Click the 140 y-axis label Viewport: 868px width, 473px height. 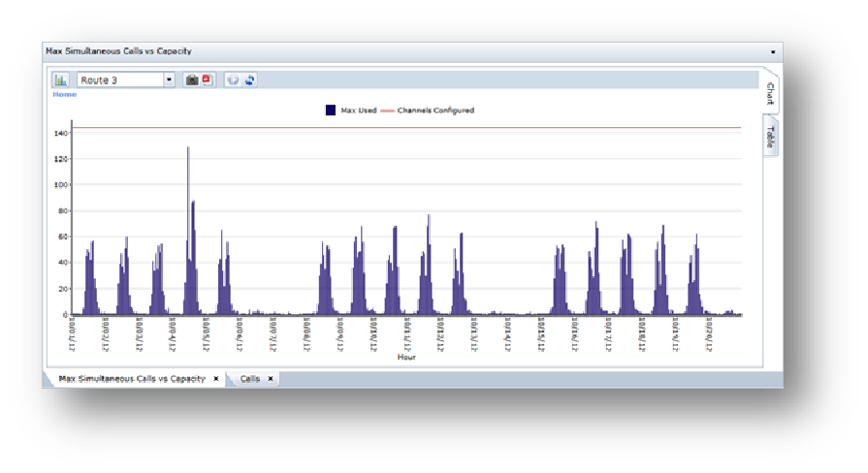pyautogui.click(x=60, y=134)
